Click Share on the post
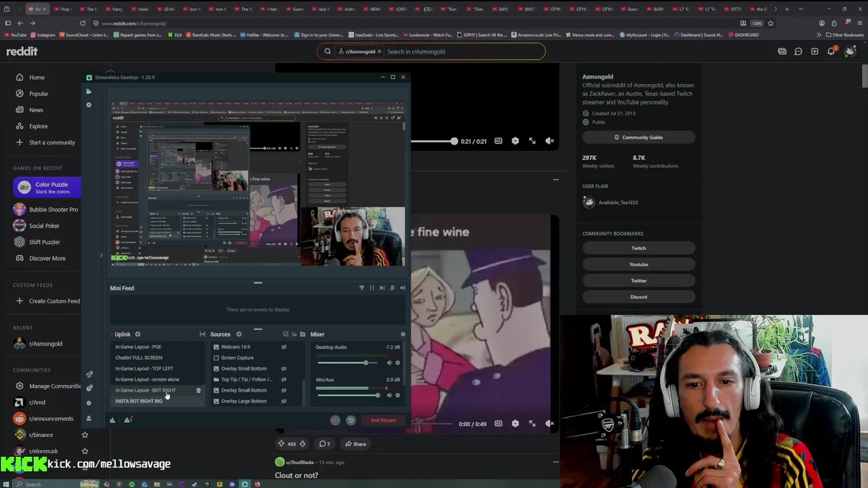This screenshot has height=488, width=868. coord(355,445)
